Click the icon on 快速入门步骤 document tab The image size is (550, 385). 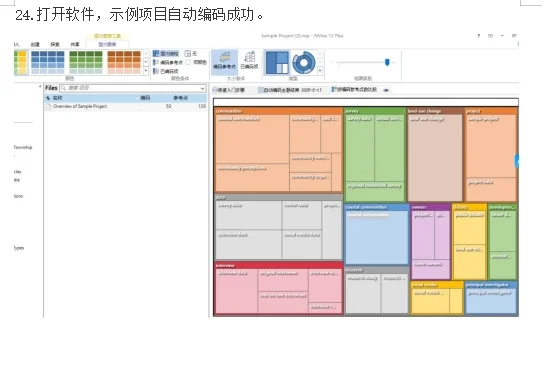point(215,90)
